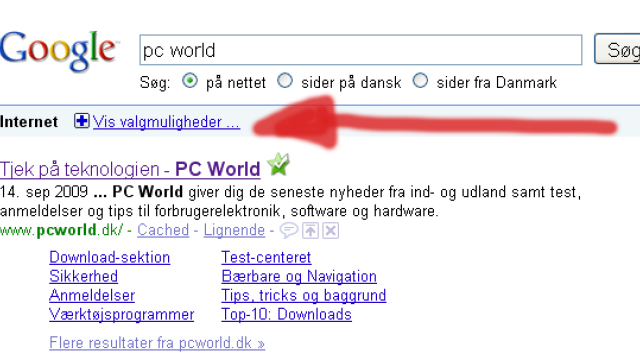This screenshot has width=640, height=360.
Task: Open the 'Bærbare og Navigation' sitelink
Action: pyautogui.click(x=299, y=277)
